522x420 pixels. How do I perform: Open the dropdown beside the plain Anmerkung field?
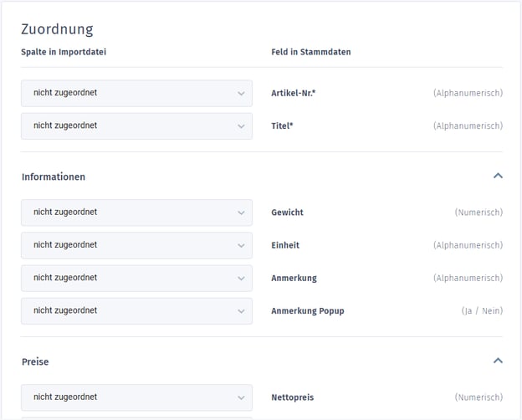pyautogui.click(x=136, y=278)
